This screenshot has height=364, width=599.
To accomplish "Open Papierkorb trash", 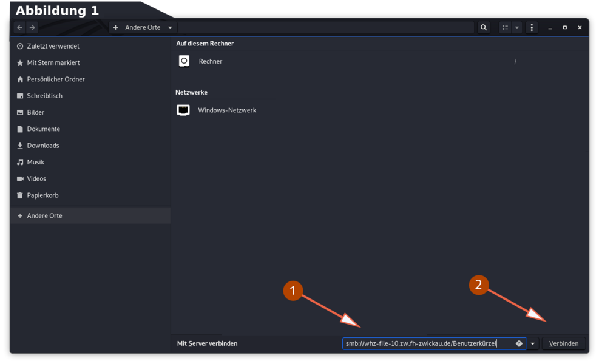I will 90,195.
